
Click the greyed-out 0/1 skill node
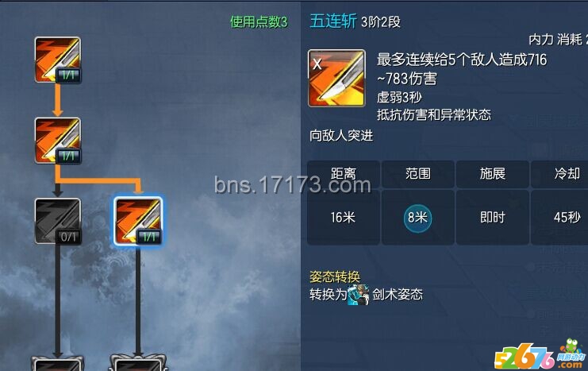[x=57, y=221]
